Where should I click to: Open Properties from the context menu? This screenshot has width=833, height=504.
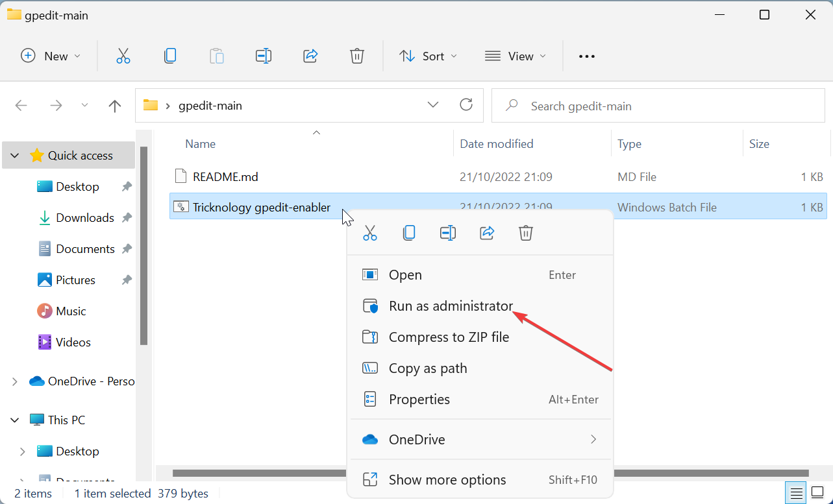coord(480,400)
